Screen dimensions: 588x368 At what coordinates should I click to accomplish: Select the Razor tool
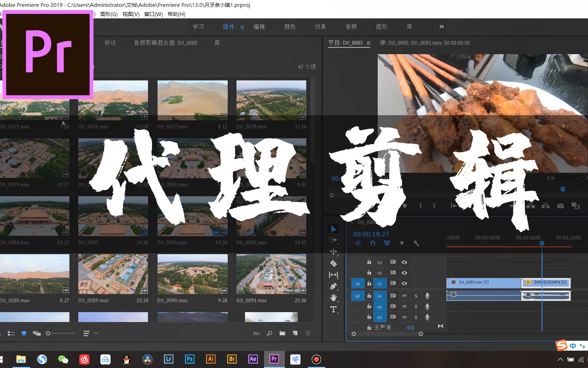point(333,263)
